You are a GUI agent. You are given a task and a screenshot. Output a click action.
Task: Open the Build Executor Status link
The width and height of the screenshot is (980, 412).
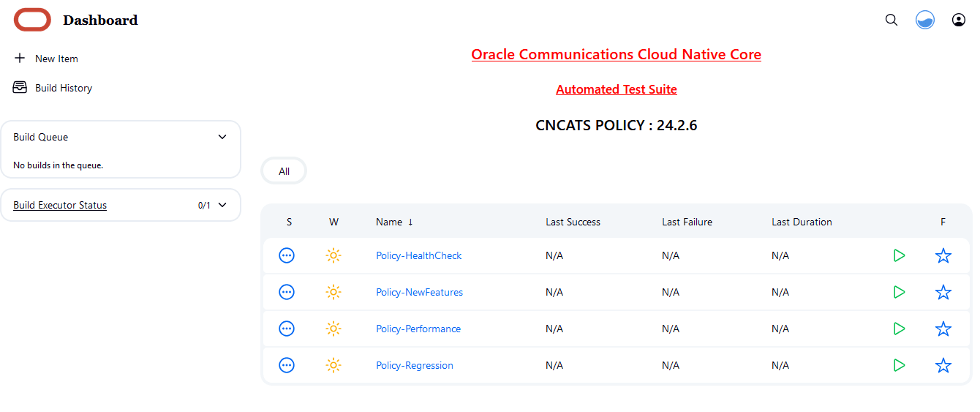click(x=60, y=205)
